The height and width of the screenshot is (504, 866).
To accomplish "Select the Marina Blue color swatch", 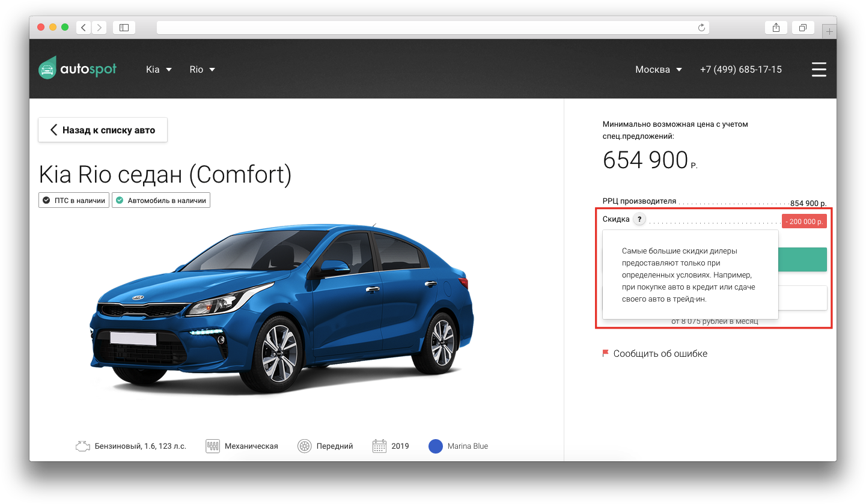I will [436, 446].
